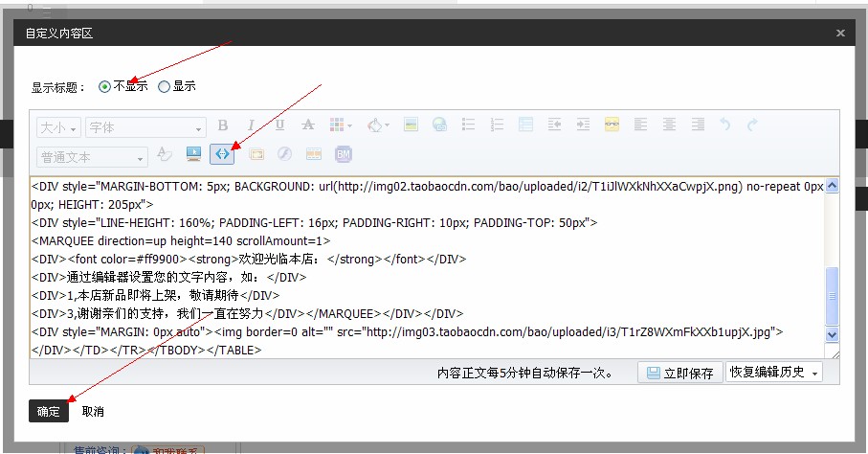This screenshot has width=868, height=454.
Task: Select the 显示 radio button
Action: [164, 86]
